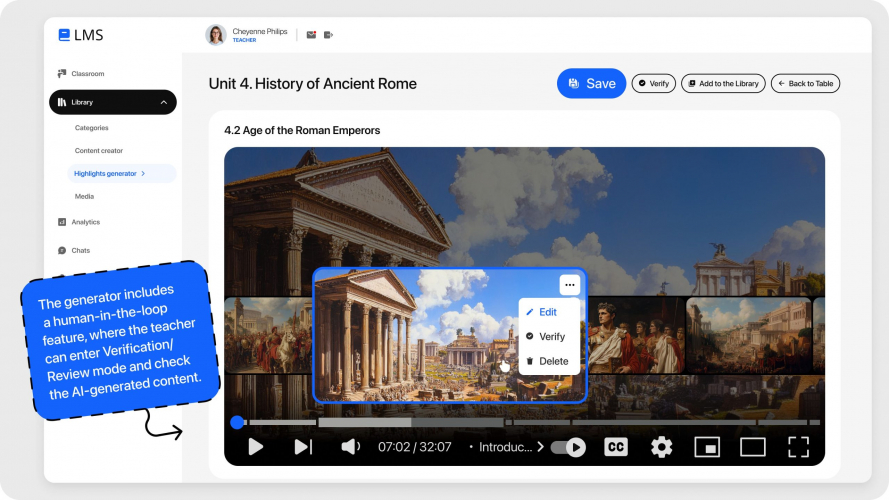The width and height of the screenshot is (889, 500).
Task: Skip to the next video
Action: tap(303, 447)
